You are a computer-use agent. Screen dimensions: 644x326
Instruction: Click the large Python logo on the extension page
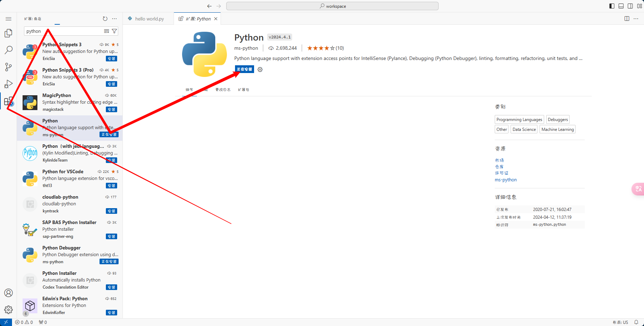pyautogui.click(x=205, y=54)
